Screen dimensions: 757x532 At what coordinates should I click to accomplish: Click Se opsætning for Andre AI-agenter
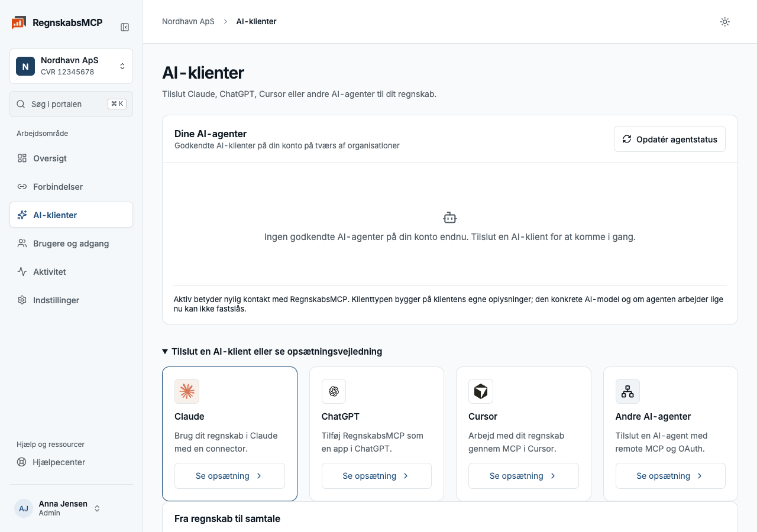coord(670,476)
